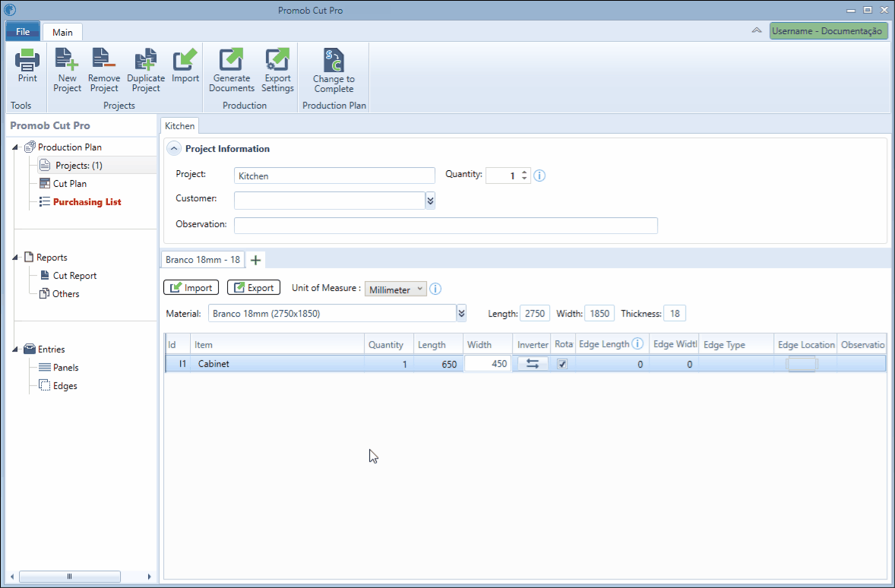The width and height of the screenshot is (895, 588).
Task: Click the Material field Branco 18mm (2750x1850)
Action: coord(332,313)
